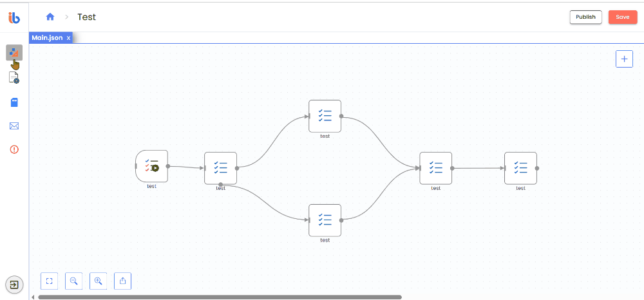
Task: Open the red alert sidebar icon
Action: pos(14,149)
